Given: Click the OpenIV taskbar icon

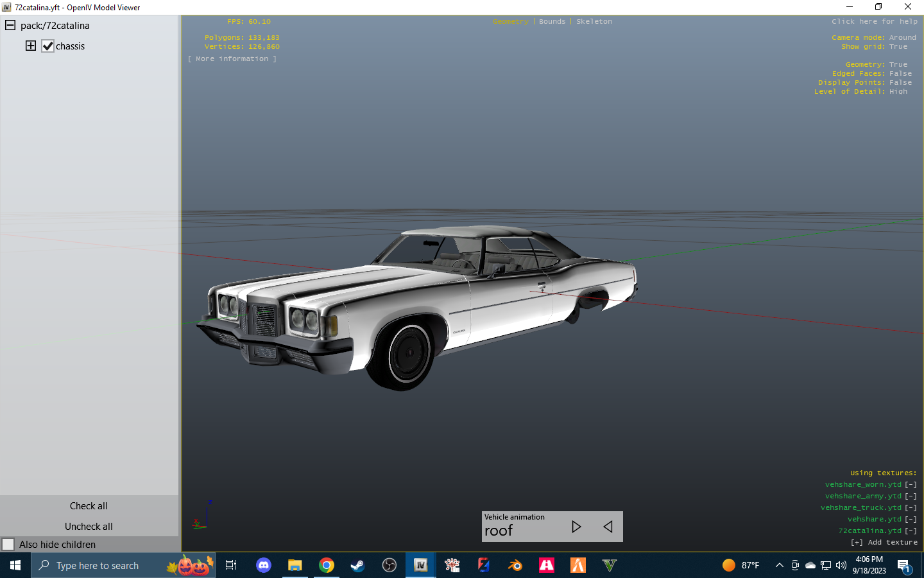Looking at the screenshot, I should (420, 565).
